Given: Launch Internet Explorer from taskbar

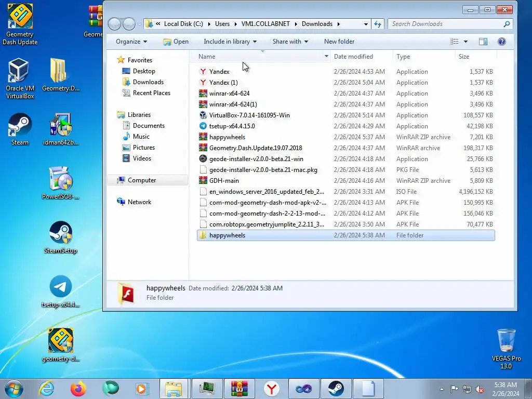Looking at the screenshot, I should point(46,389).
